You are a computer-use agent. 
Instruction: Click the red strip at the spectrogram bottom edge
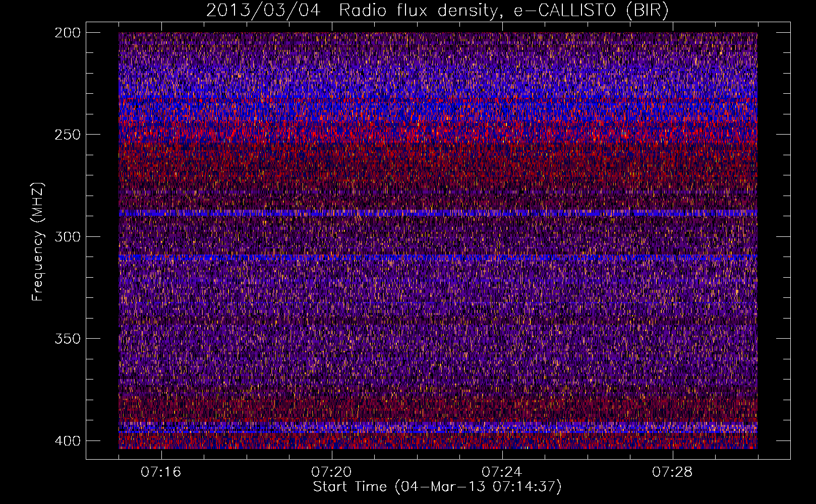point(438,445)
